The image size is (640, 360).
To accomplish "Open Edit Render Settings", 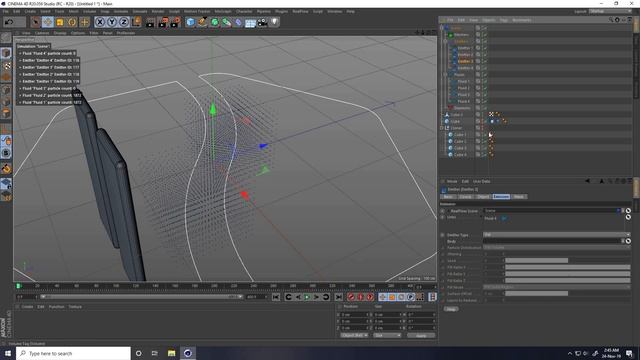I will point(175,22).
